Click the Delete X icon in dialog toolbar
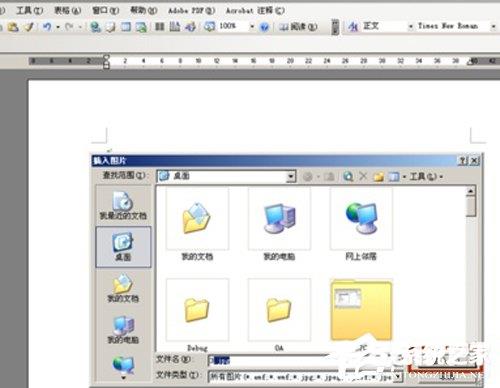Viewport: 500px width, 388px height. point(364,176)
